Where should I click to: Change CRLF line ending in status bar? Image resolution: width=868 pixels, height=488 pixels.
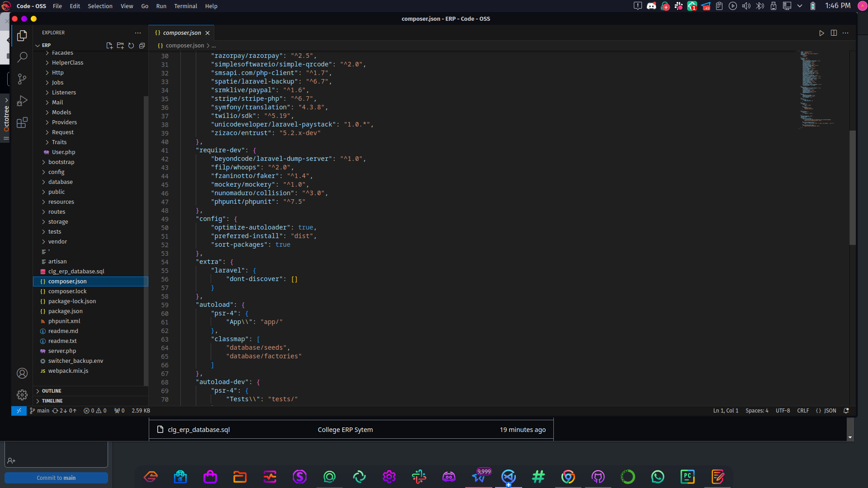[803, 411]
